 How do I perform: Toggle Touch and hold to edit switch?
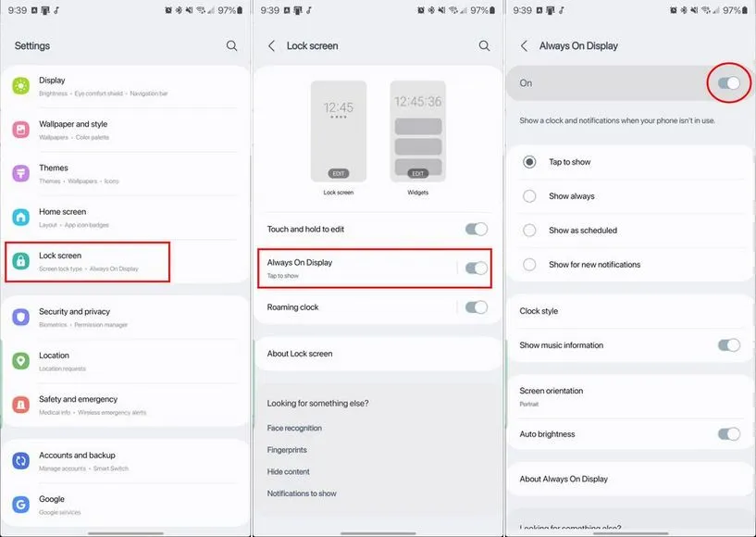click(476, 229)
